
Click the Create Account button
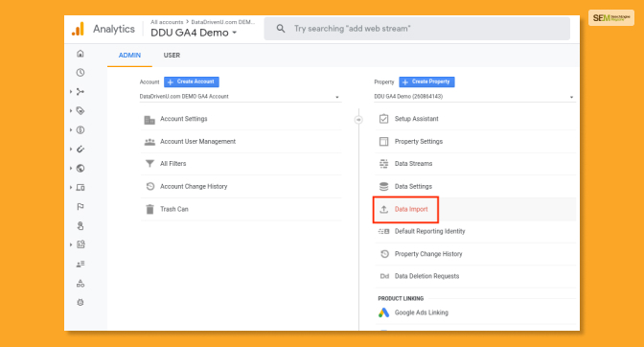point(192,81)
